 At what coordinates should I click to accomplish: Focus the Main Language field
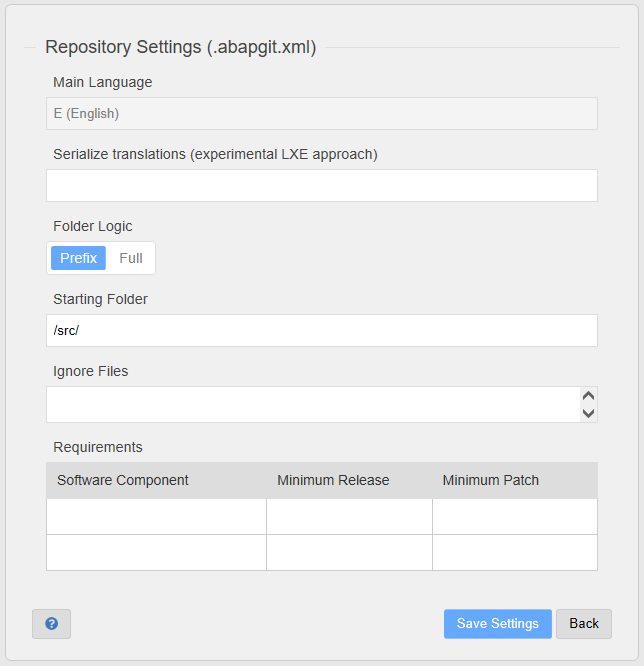click(x=322, y=113)
